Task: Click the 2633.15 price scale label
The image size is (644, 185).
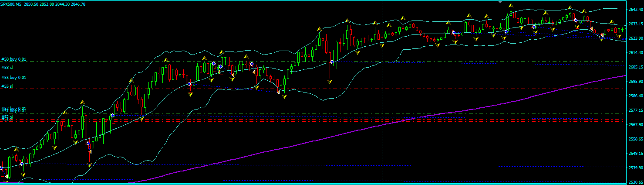Action: coord(636,24)
